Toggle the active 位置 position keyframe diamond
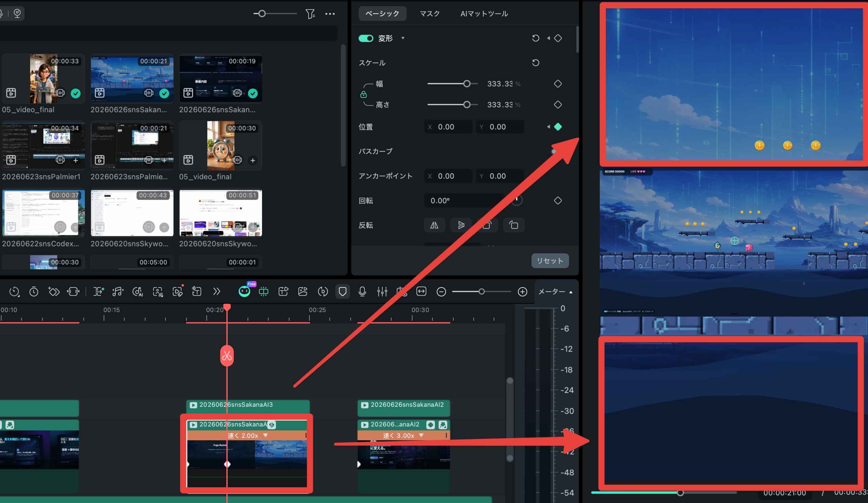 558,127
